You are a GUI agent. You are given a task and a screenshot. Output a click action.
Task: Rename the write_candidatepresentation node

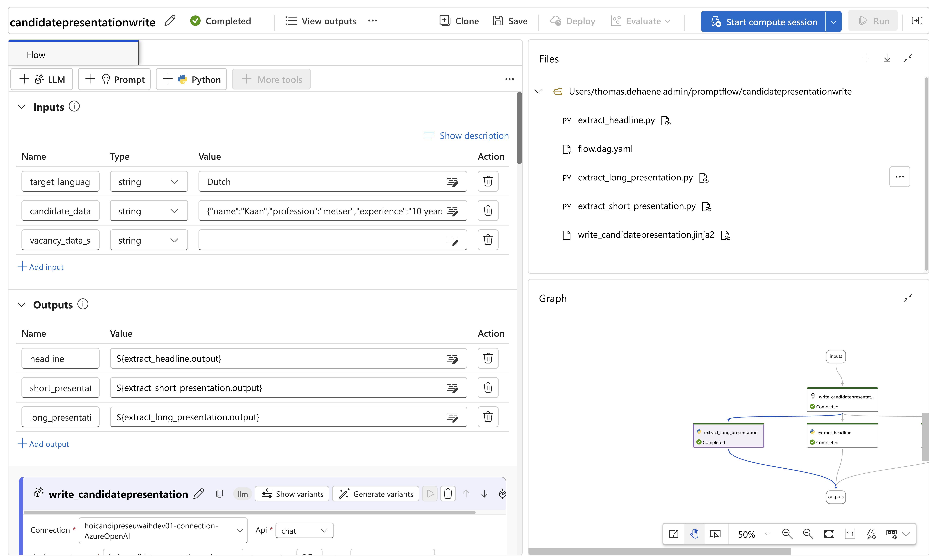click(199, 494)
